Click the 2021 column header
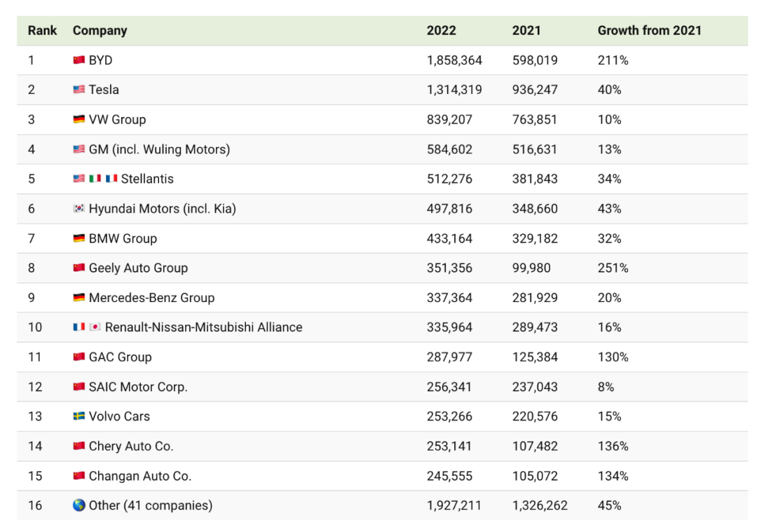The image size is (757, 532). point(526,31)
